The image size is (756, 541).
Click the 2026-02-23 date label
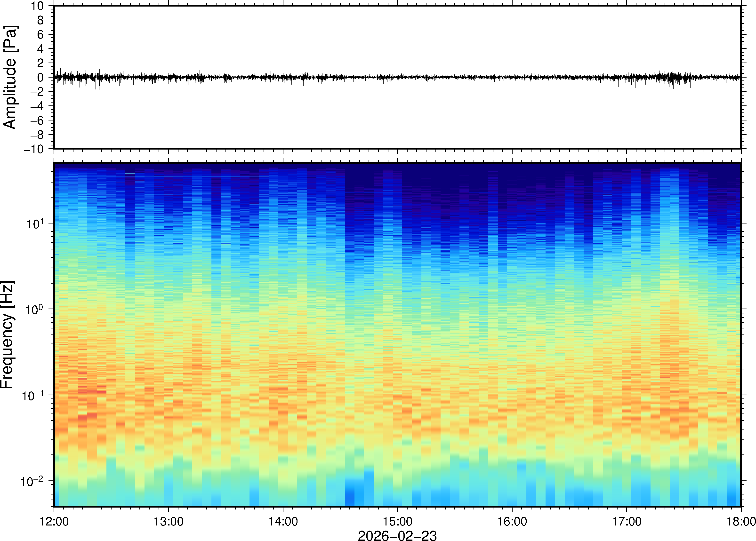point(397,535)
